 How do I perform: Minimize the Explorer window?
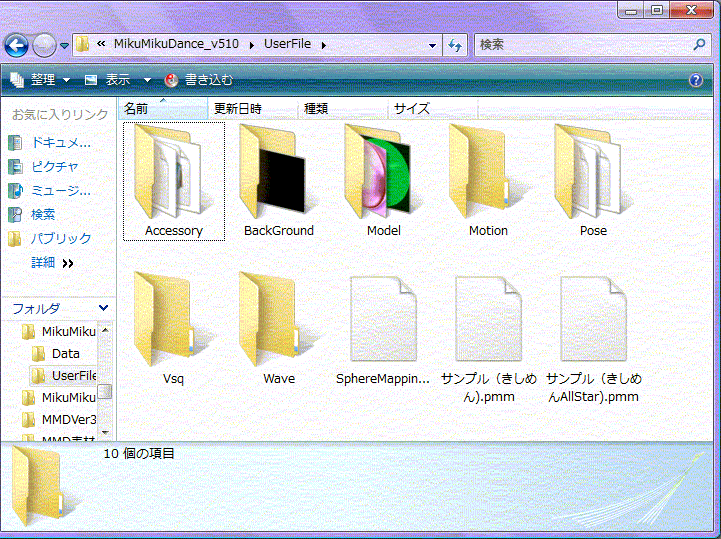pyautogui.click(x=631, y=10)
